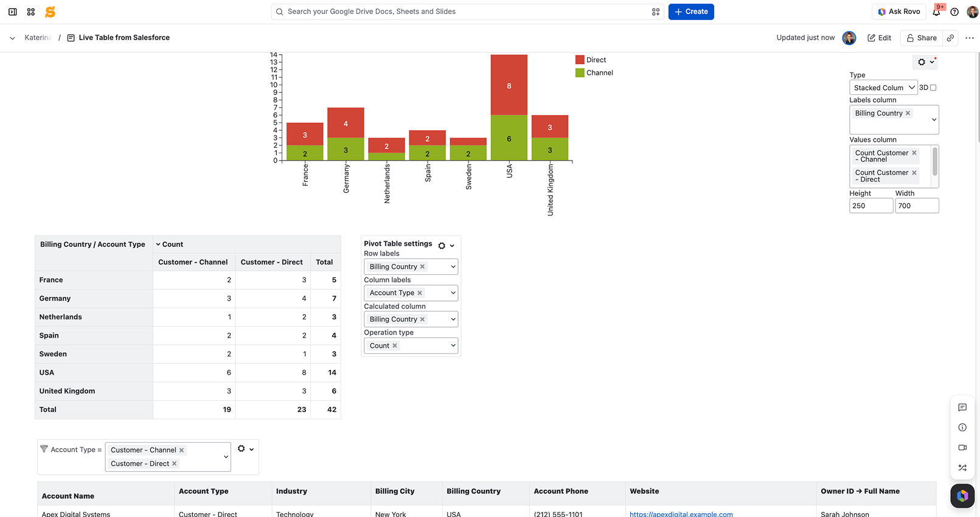Screen dimensions: 980x517
Task: Remove the Count operation tag
Action: [395, 345]
